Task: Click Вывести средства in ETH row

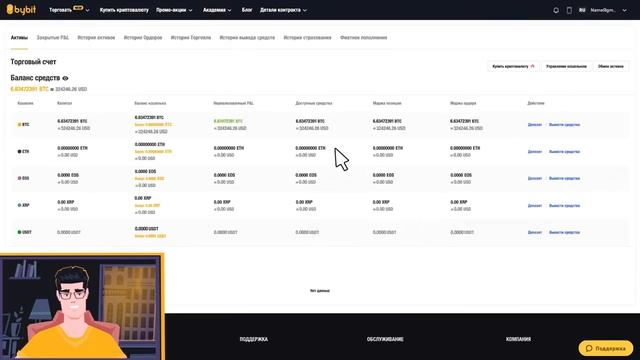Action: [x=564, y=151]
